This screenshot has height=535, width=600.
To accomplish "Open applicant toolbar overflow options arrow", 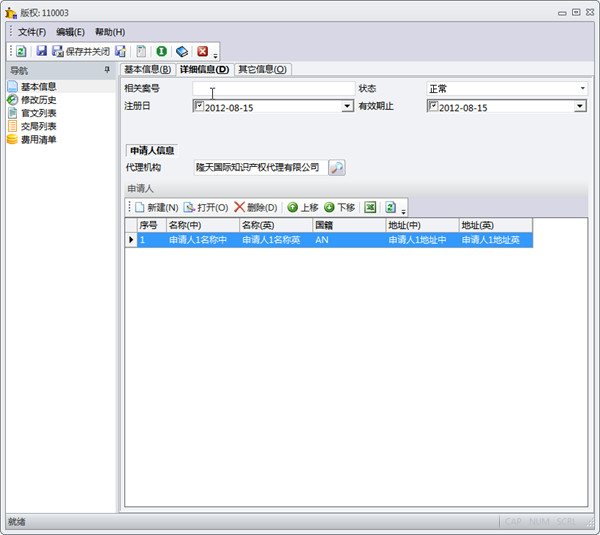I will tap(403, 212).
